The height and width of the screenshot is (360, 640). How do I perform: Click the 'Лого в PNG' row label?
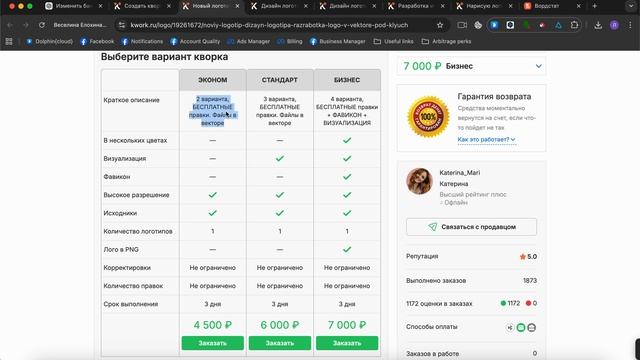(121, 249)
